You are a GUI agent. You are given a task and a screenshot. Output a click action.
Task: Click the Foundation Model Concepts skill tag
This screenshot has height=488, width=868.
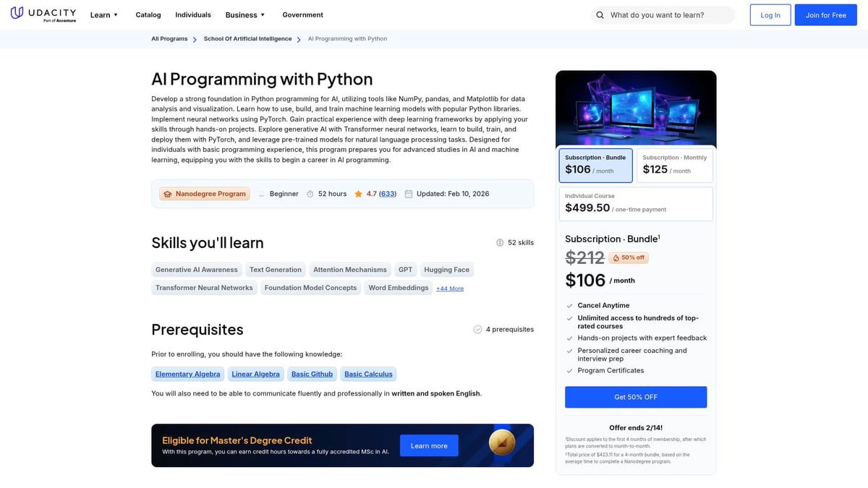pos(311,288)
